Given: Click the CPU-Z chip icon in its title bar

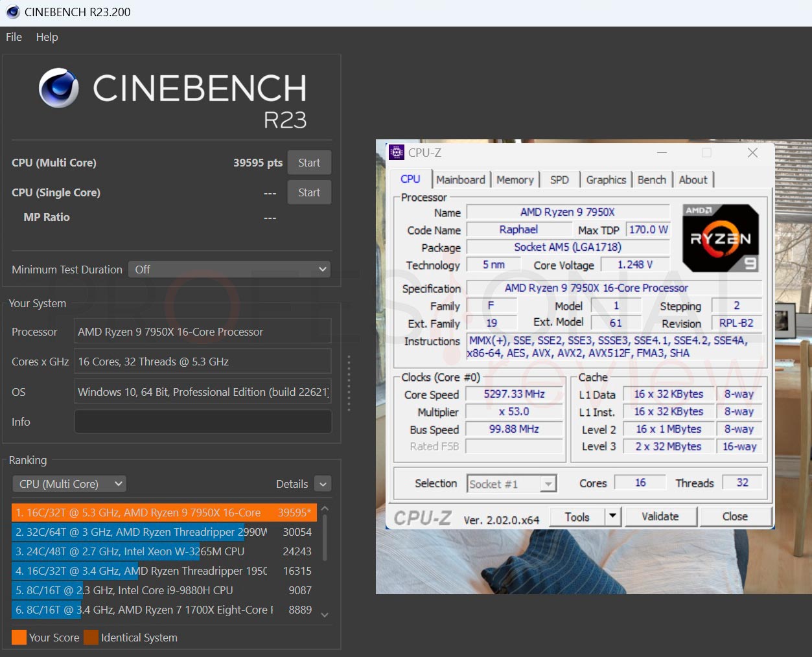Looking at the screenshot, I should point(396,152).
